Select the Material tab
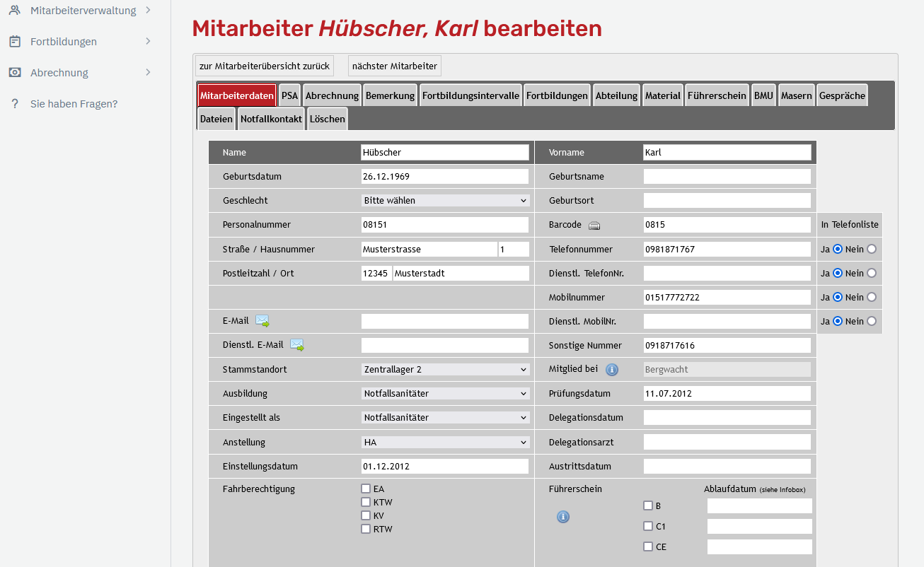 (663, 95)
